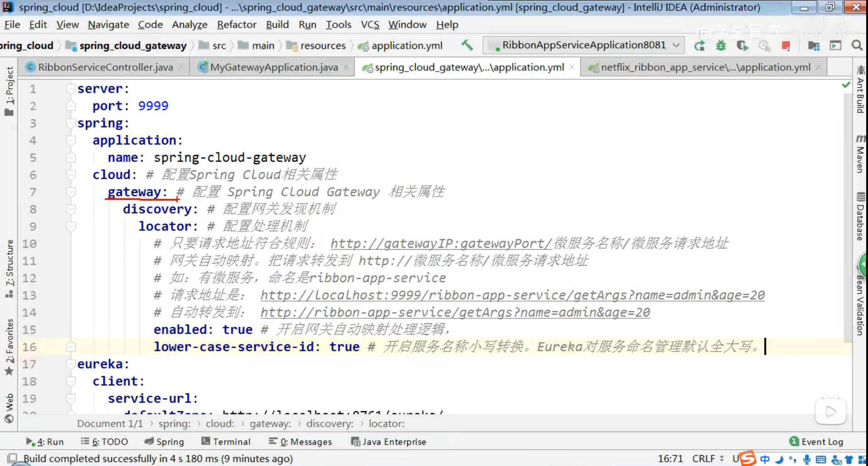Toggle the TODO tool window

(x=104, y=442)
